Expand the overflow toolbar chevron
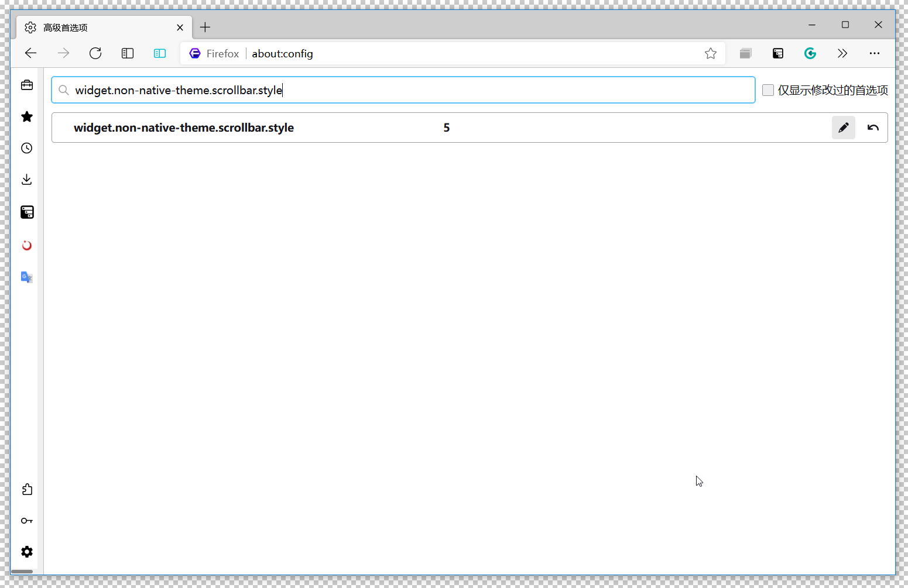 842,53
